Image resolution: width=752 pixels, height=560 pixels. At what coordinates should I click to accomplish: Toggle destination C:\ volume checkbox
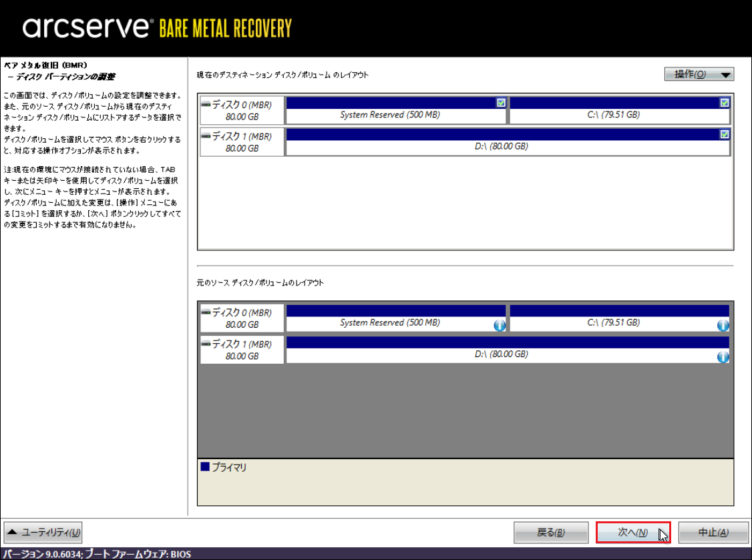coord(725,103)
